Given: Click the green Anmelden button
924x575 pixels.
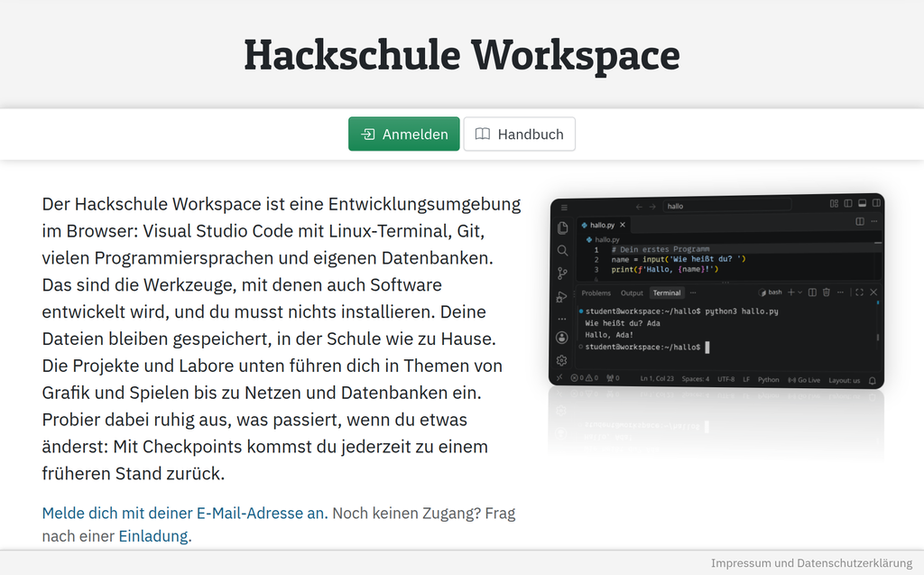Looking at the screenshot, I should [403, 134].
